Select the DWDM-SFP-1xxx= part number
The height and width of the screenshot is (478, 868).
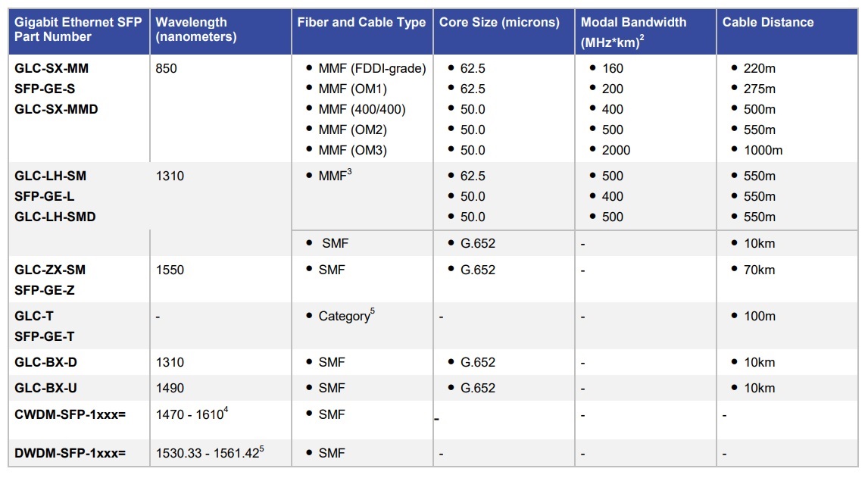(x=70, y=454)
